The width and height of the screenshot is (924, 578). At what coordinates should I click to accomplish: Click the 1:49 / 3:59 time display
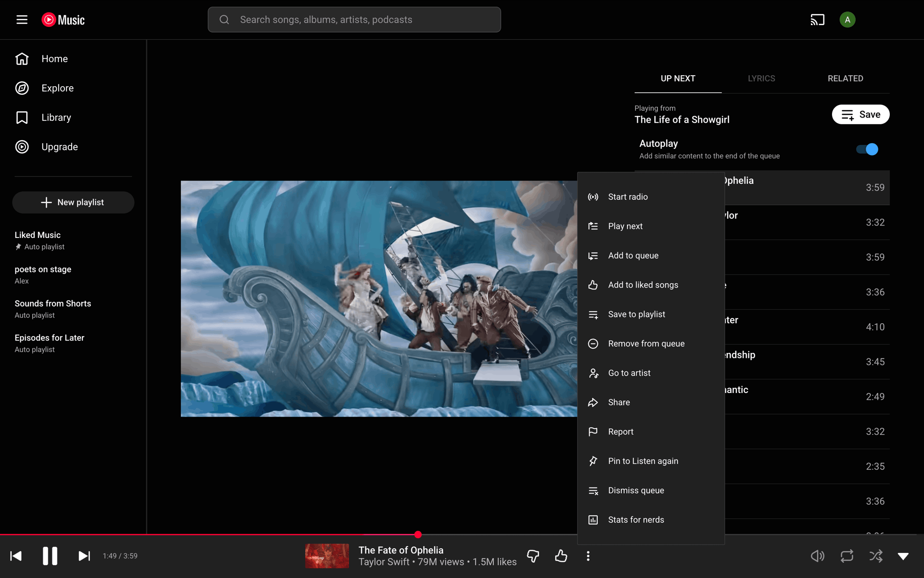click(x=120, y=556)
